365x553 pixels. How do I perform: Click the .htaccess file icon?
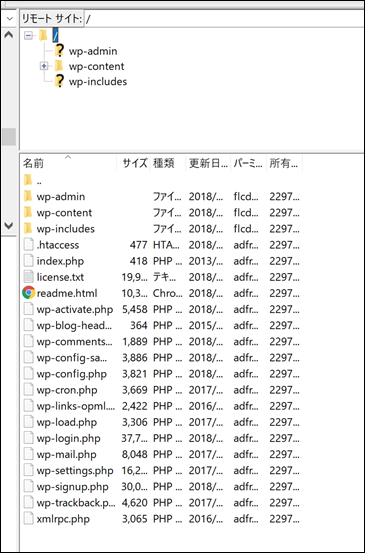[29, 245]
